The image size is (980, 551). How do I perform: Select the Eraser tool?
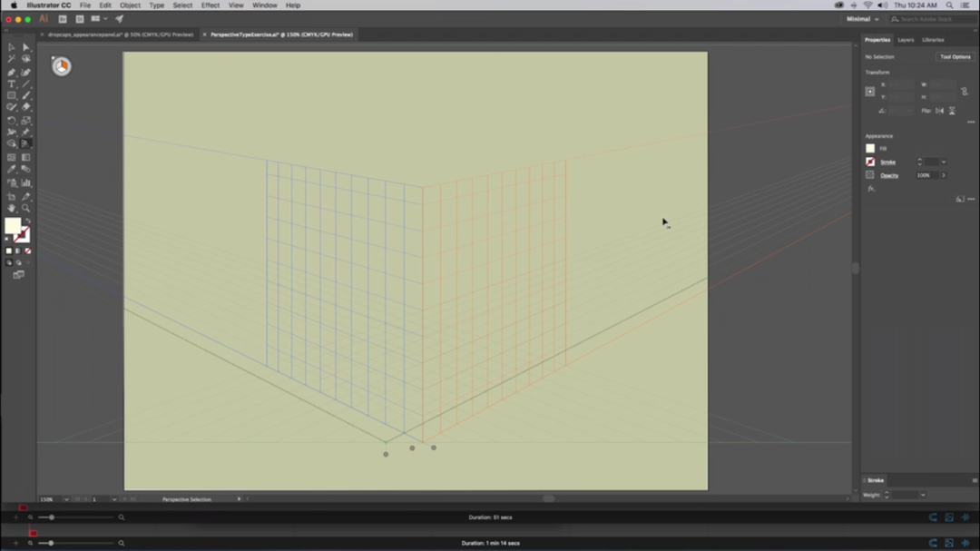[x=25, y=107]
